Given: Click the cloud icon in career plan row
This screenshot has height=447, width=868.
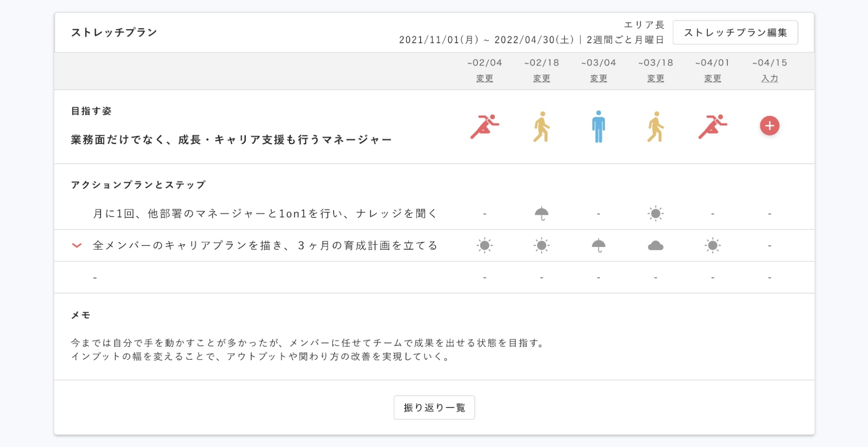Looking at the screenshot, I should point(656,246).
